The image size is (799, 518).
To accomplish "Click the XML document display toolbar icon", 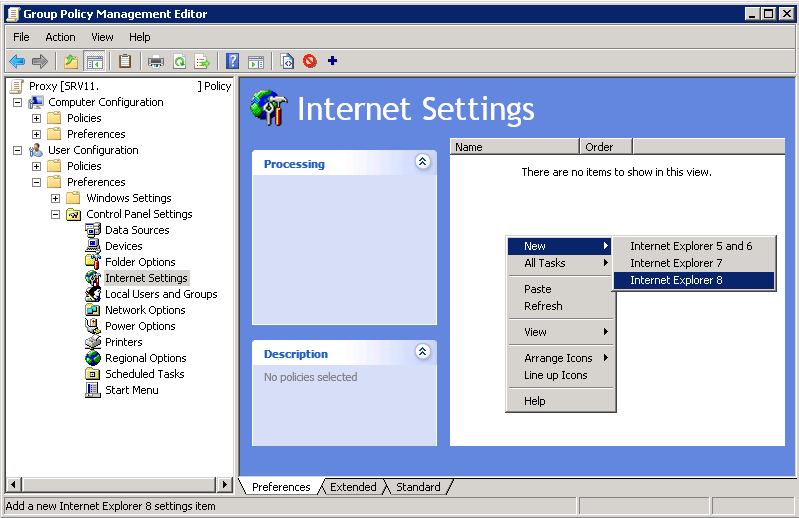I will click(287, 62).
